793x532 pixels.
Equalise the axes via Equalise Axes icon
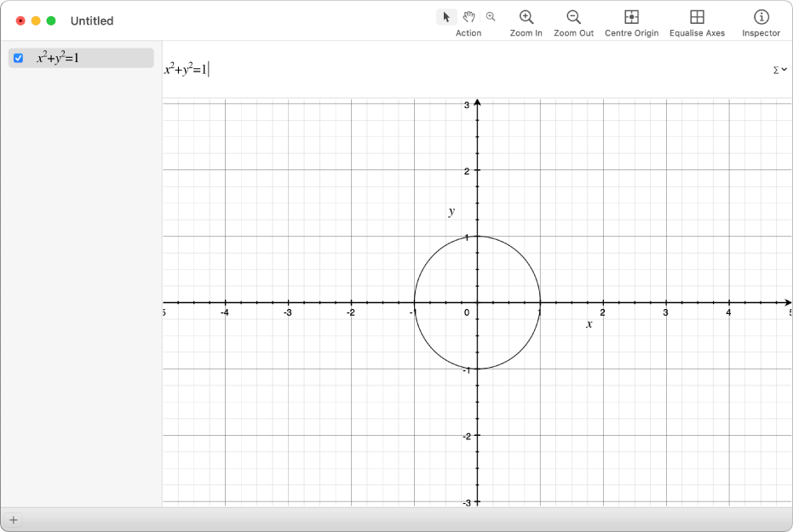pos(697,18)
